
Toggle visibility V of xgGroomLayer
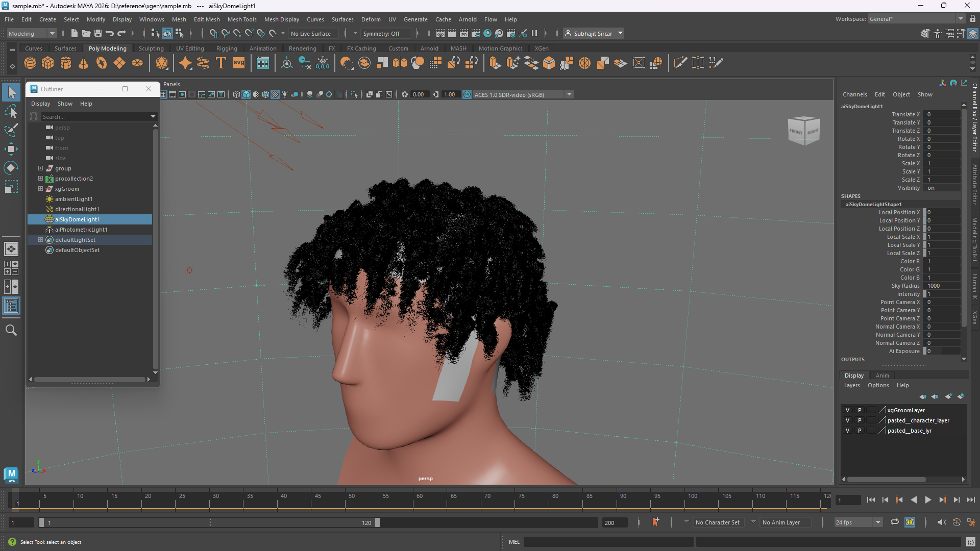tap(848, 410)
